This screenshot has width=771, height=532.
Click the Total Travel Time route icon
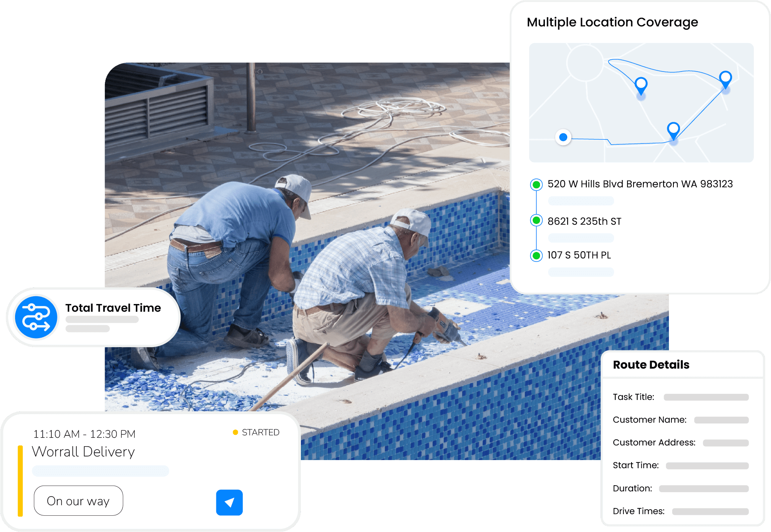pos(36,317)
